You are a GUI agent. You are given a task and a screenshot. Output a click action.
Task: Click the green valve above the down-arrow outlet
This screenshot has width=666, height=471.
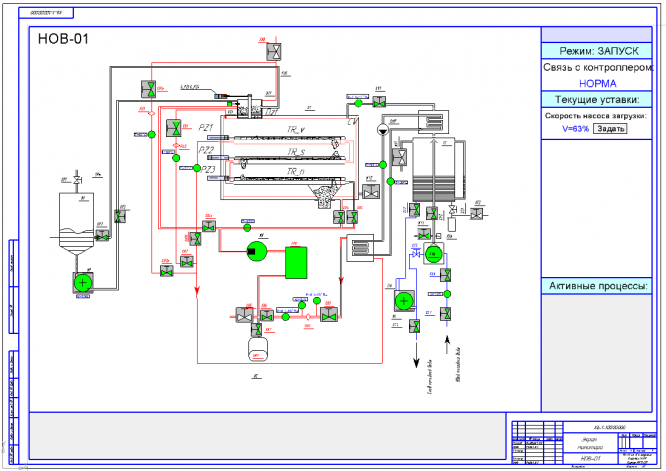point(415,326)
